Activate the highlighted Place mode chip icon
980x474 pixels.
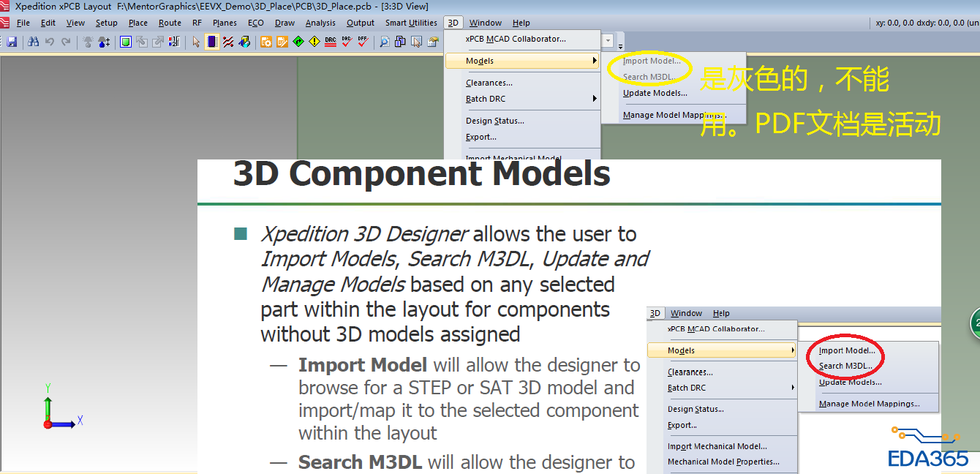[212, 42]
